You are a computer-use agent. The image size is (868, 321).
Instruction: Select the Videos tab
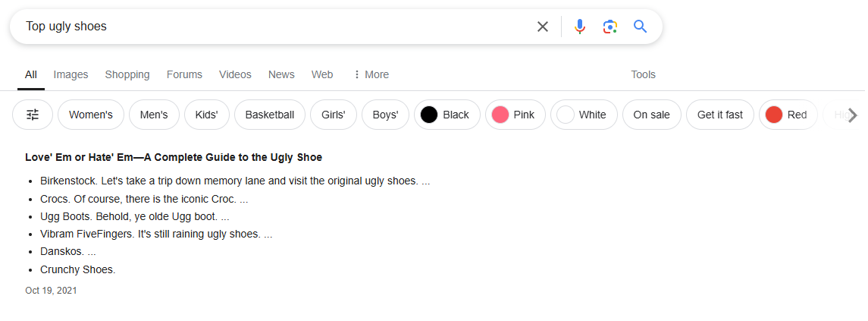pos(235,74)
